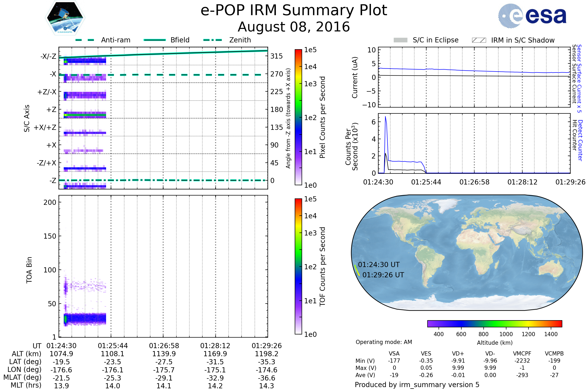Click the CASSIOPE mission hexagon logo

[x=65, y=18]
